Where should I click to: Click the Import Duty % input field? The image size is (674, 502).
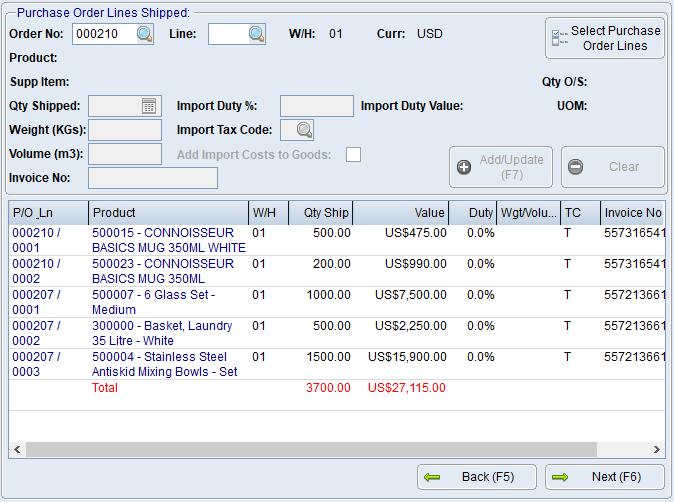tap(316, 106)
